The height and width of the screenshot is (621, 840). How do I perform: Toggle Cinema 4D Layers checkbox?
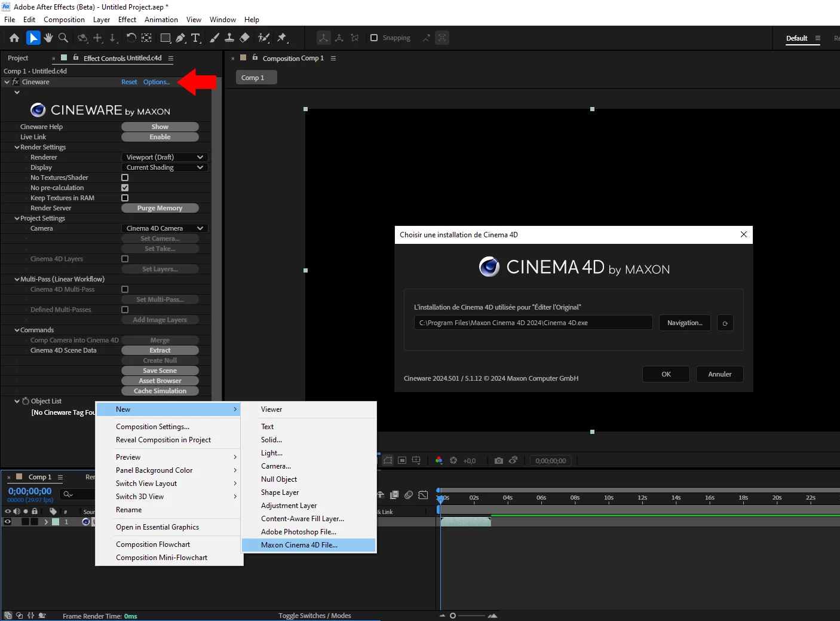pyautogui.click(x=125, y=259)
